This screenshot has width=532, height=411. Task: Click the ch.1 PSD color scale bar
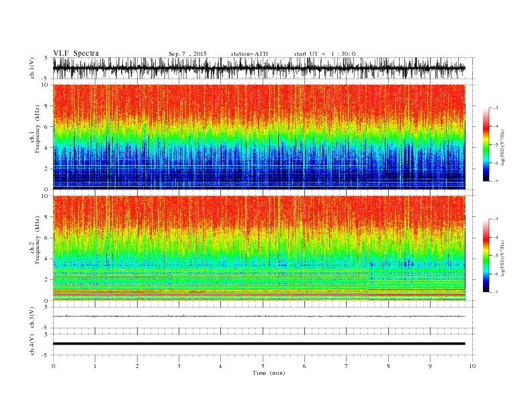[486, 144]
